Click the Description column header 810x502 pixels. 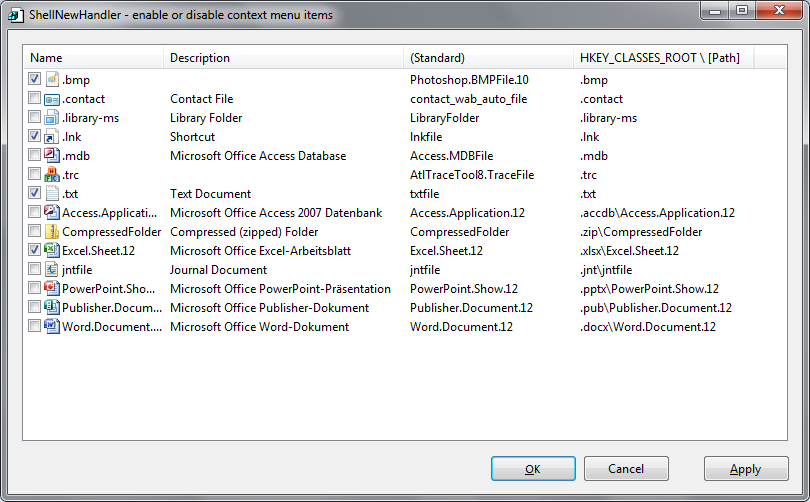(x=283, y=58)
